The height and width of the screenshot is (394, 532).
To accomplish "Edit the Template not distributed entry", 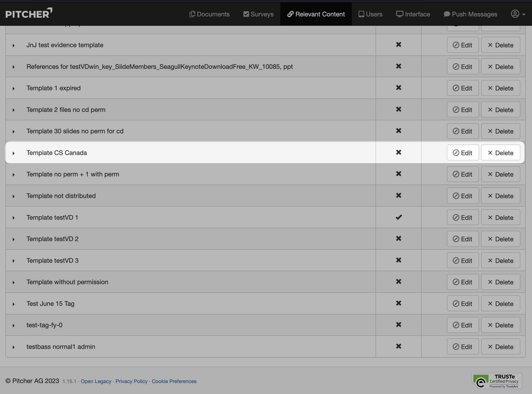I will point(462,196).
